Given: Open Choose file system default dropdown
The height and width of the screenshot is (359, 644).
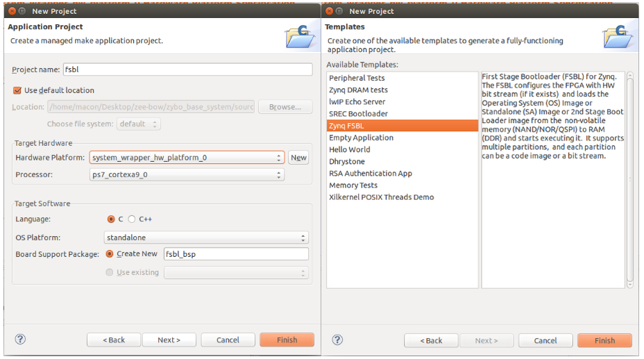Looking at the screenshot, I should [139, 124].
